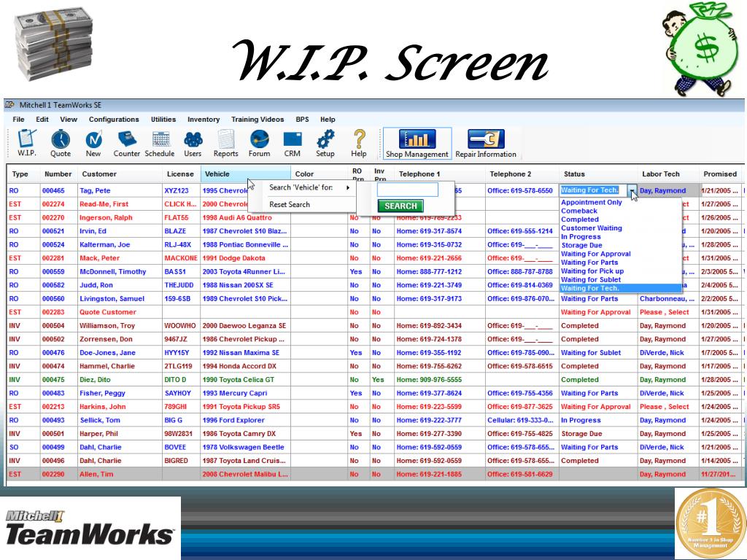The image size is (747, 560).
Task: Select 'Waiting for Sublet' in dropdown list
Action: 591,279
